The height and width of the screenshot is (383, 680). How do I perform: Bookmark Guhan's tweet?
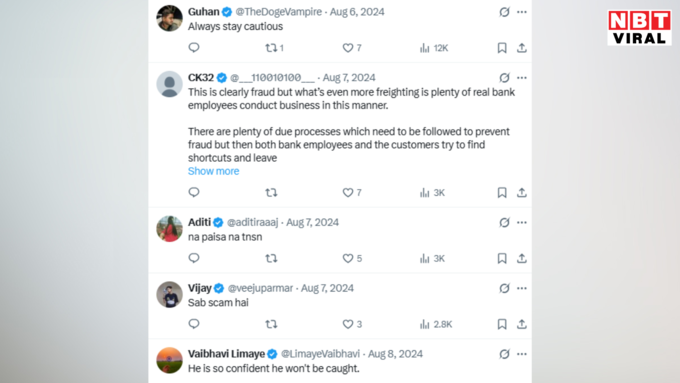(x=502, y=48)
